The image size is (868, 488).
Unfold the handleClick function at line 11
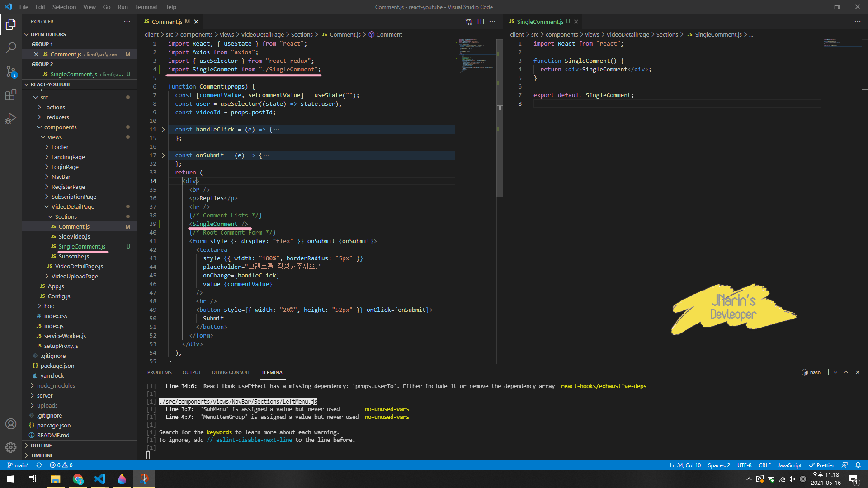(163, 130)
